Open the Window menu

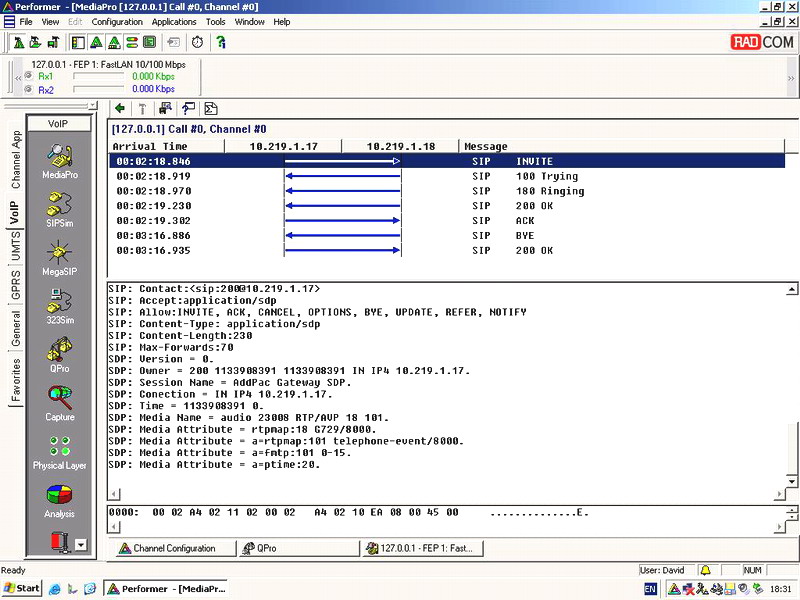coord(249,22)
